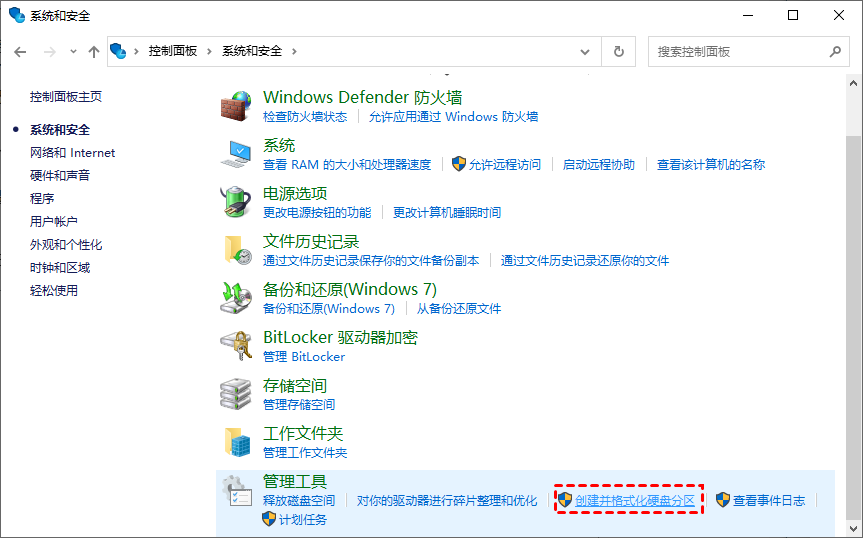Click the system and security title bar icon
This screenshot has width=863, height=538.
(x=17, y=15)
